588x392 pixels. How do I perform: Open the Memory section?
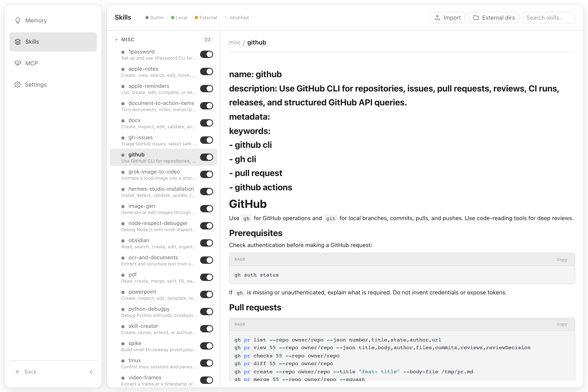pos(53,20)
